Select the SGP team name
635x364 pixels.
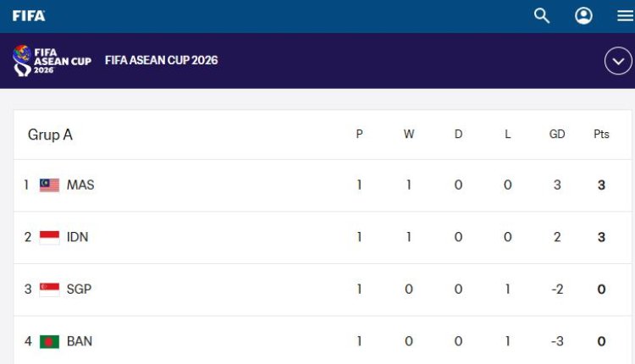[x=79, y=290]
